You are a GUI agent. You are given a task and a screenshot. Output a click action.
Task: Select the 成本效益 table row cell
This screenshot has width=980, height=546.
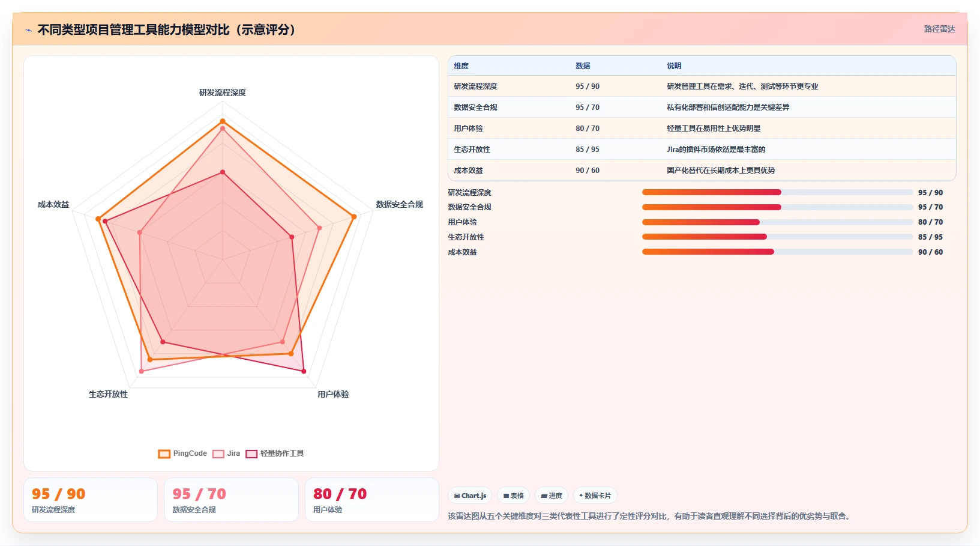pyautogui.click(x=468, y=171)
